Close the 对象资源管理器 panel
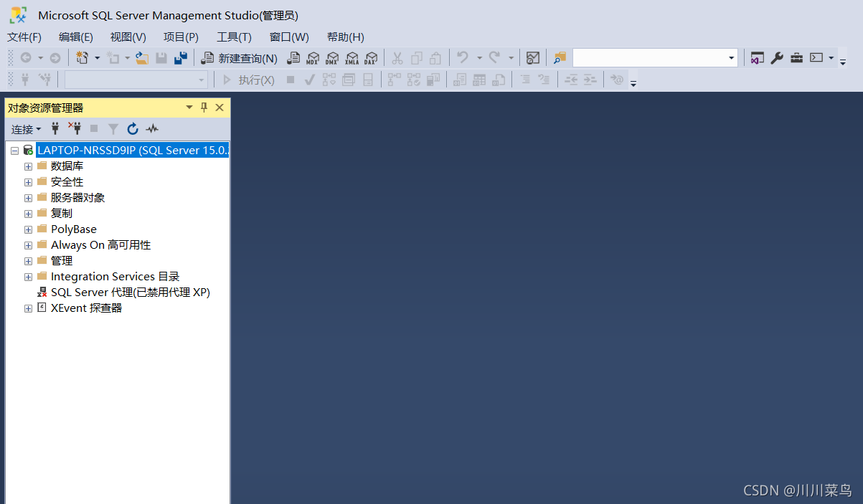This screenshot has height=504, width=863. [220, 108]
